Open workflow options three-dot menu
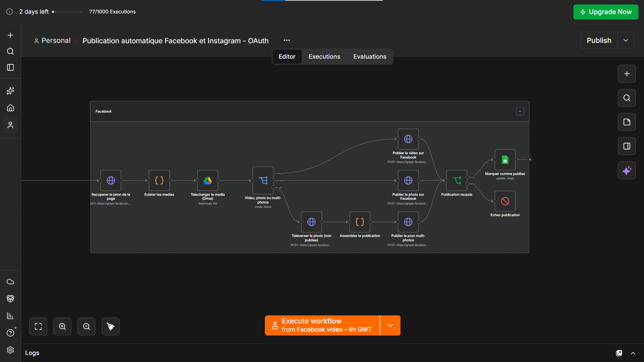The height and width of the screenshot is (362, 644). tap(287, 41)
